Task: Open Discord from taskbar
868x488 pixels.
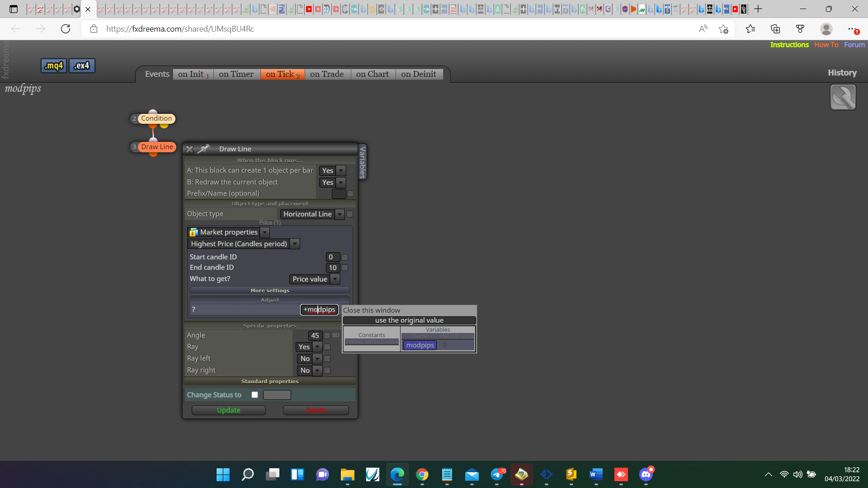Action: click(646, 474)
